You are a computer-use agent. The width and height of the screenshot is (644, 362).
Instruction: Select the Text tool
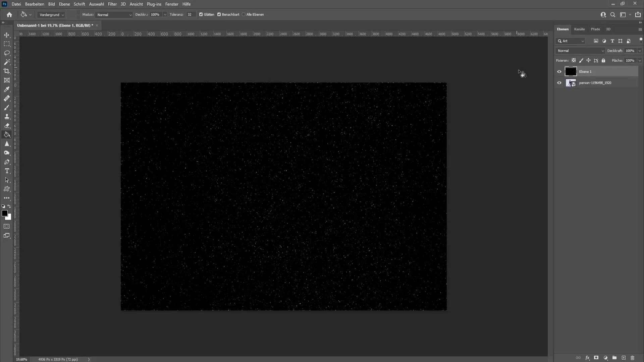point(7,171)
